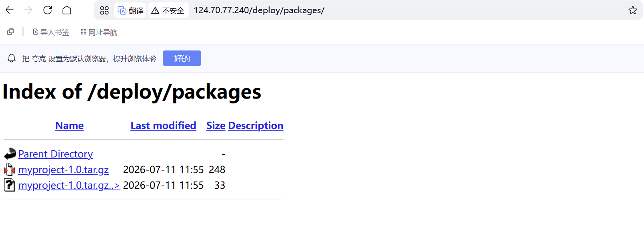This screenshot has width=644, height=232.
Task: Click the size value 248
Action: (x=217, y=169)
